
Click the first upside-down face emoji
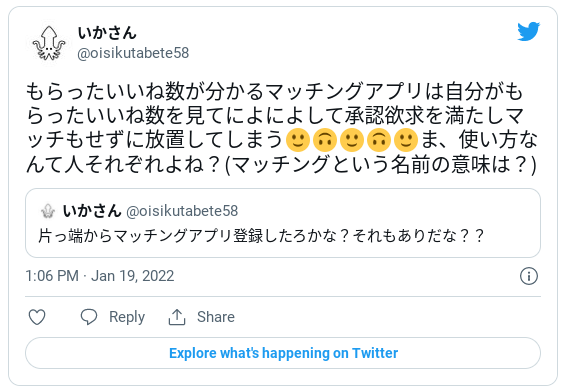(x=325, y=140)
